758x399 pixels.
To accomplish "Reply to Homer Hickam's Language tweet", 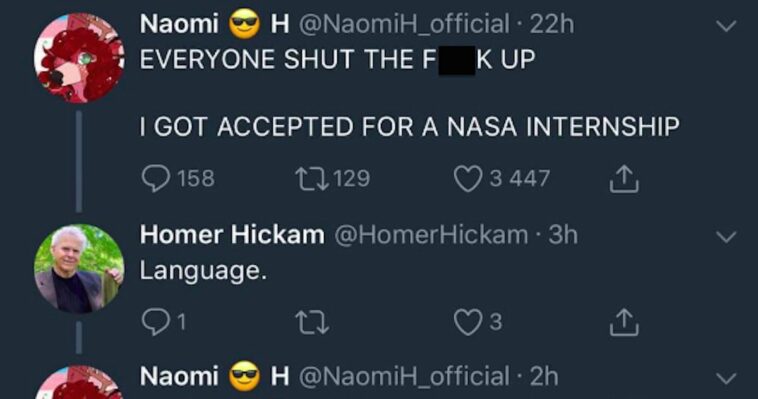I will 156,322.
